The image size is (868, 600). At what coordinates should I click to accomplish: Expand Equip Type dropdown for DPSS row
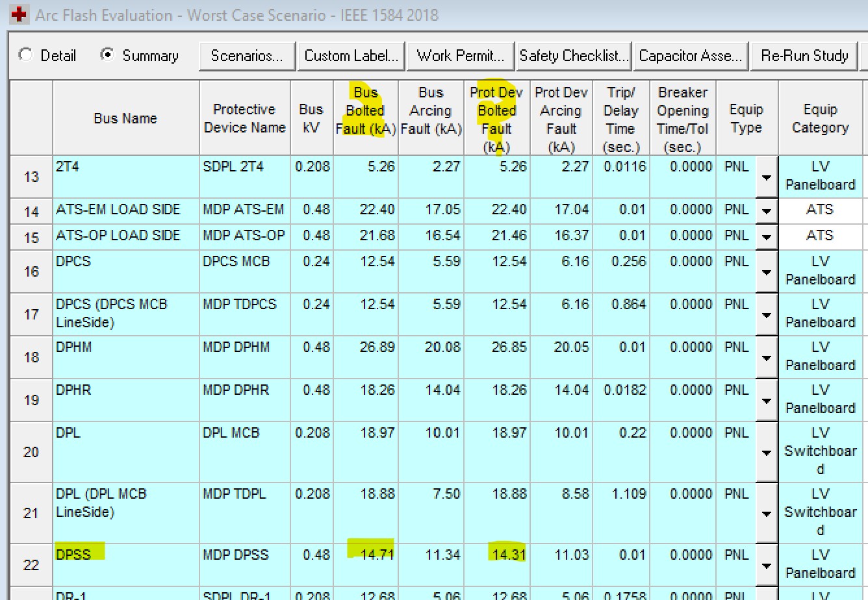[x=767, y=566]
